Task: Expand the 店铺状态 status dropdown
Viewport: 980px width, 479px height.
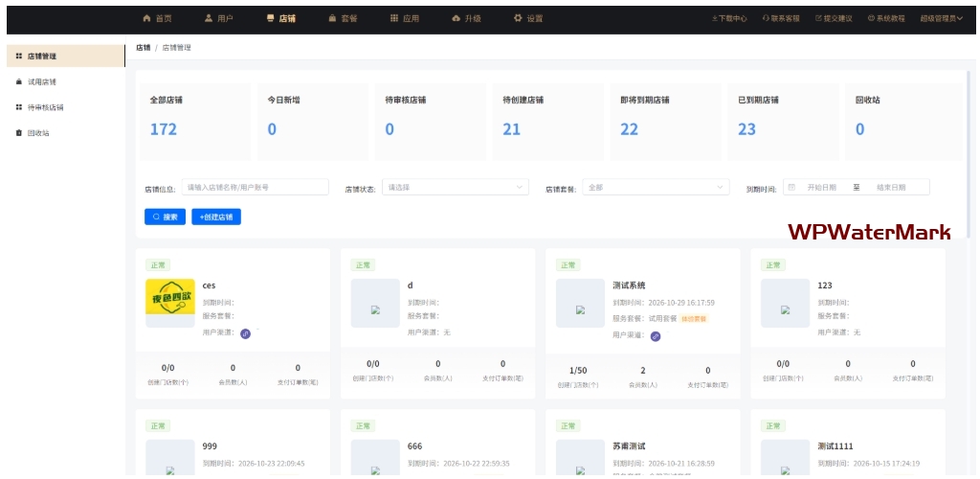Action: coord(455,188)
